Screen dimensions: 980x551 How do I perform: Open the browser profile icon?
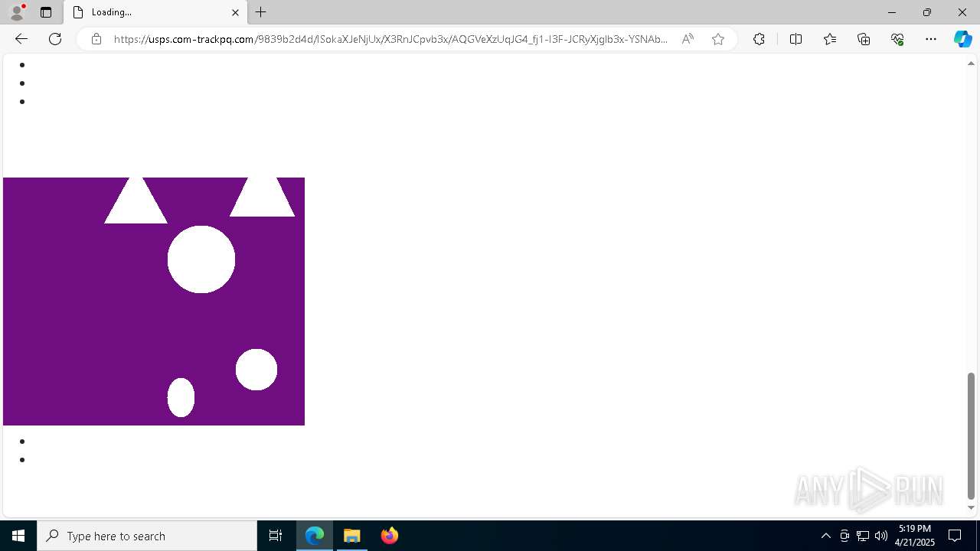click(16, 12)
